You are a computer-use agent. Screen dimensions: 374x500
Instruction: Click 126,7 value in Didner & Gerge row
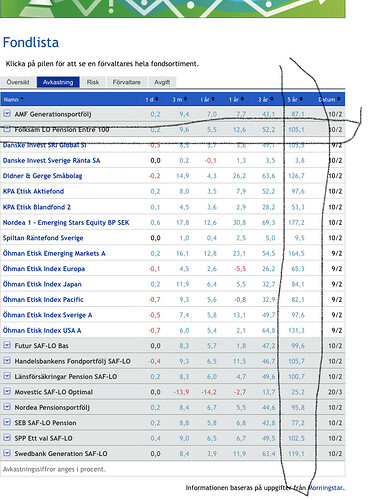296,176
